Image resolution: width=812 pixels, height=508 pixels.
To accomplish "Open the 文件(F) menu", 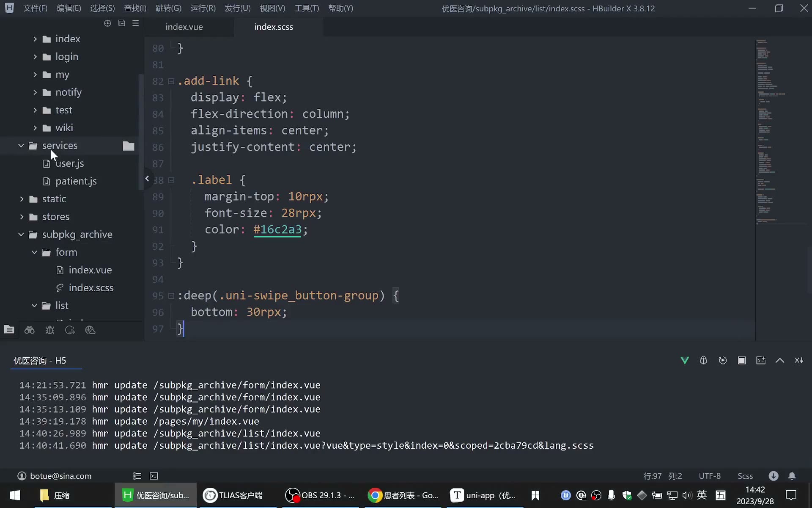I will 35,8.
